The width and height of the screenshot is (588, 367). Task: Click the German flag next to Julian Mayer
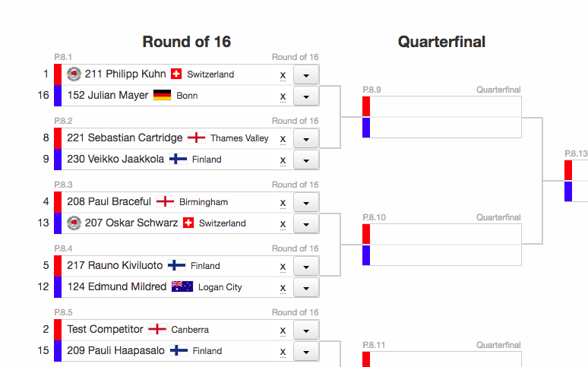[x=162, y=96]
